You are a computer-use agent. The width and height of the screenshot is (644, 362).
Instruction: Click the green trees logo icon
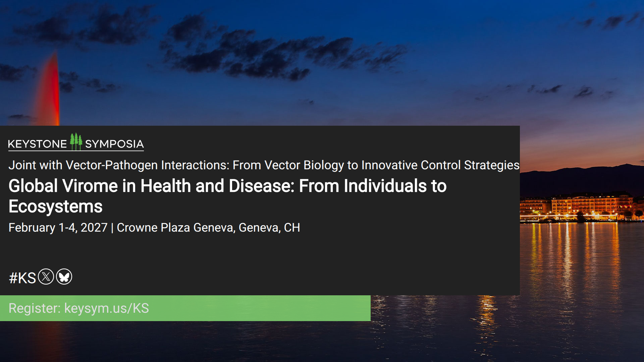(76, 142)
